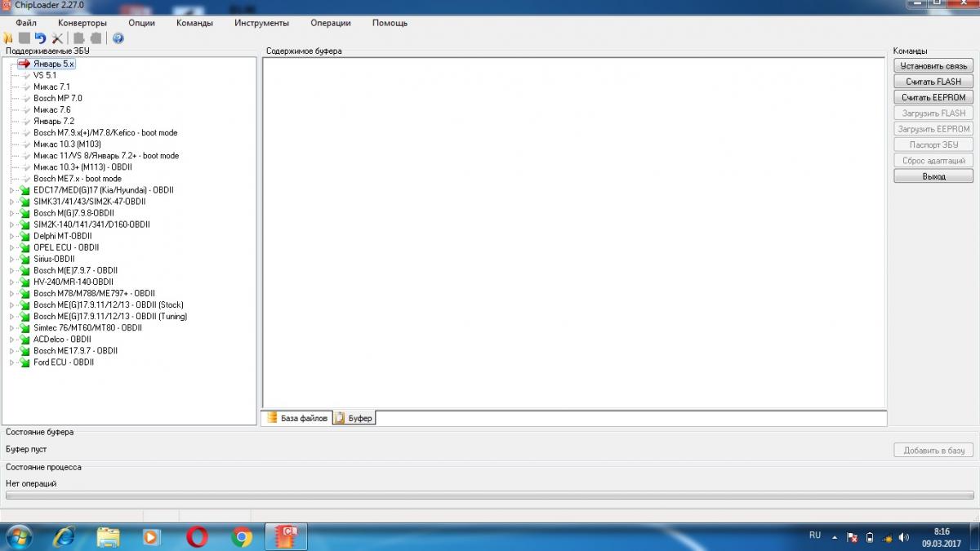Open the Операции menu
This screenshot has width=980, height=551.
pos(331,23)
